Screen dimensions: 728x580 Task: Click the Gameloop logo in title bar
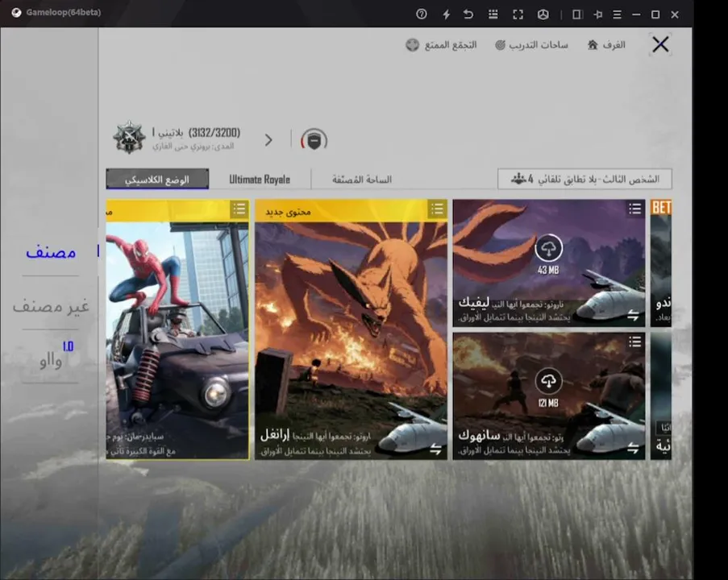point(16,13)
